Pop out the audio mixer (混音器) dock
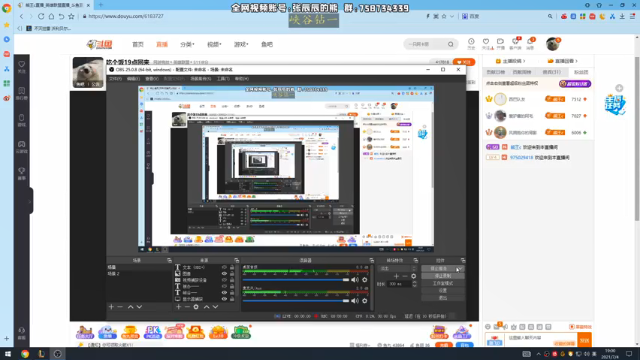The height and width of the screenshot is (360, 640). [x=371, y=260]
